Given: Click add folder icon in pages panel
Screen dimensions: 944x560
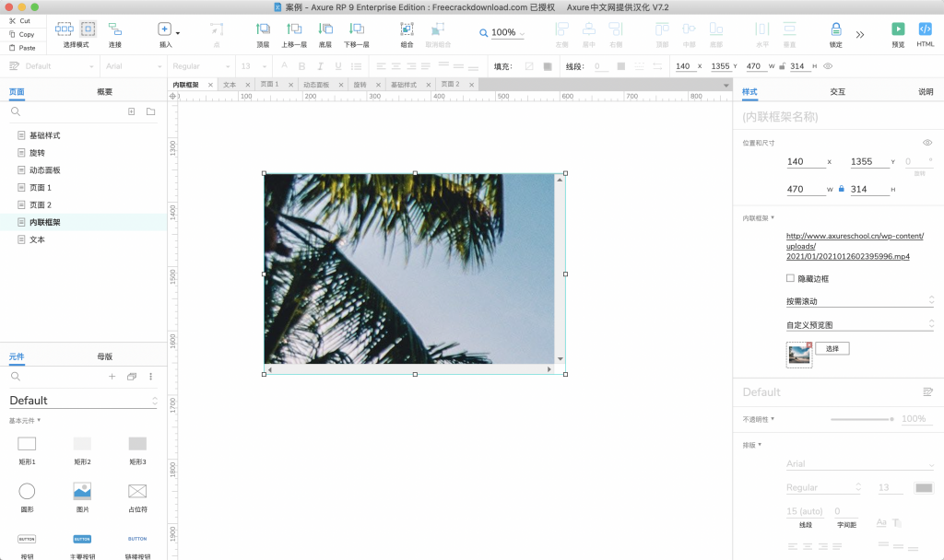Looking at the screenshot, I should (150, 111).
